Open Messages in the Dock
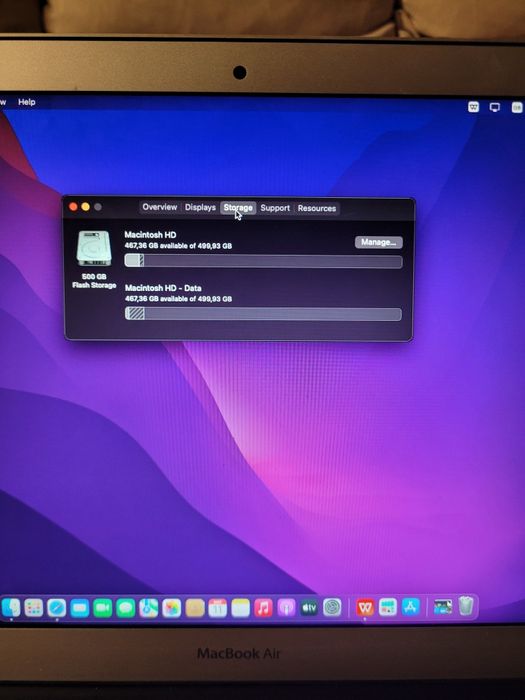Screen dimensions: 525x700 click(125, 608)
